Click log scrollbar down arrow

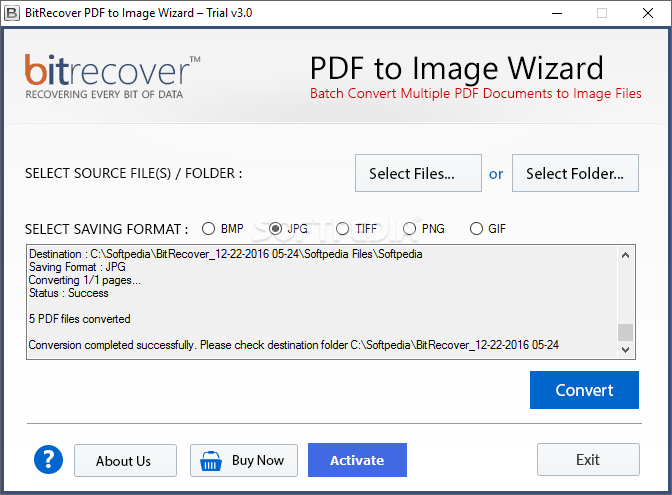tap(625, 349)
